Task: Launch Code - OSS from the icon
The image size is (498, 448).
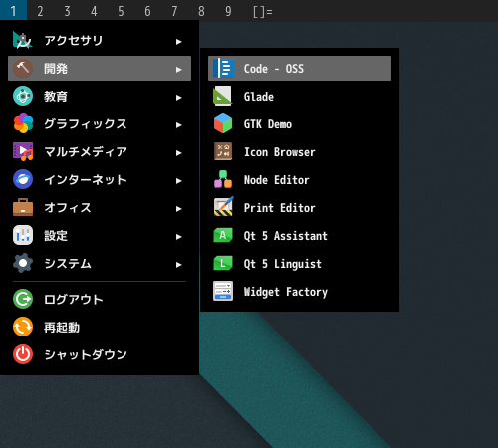Action: tap(223, 68)
